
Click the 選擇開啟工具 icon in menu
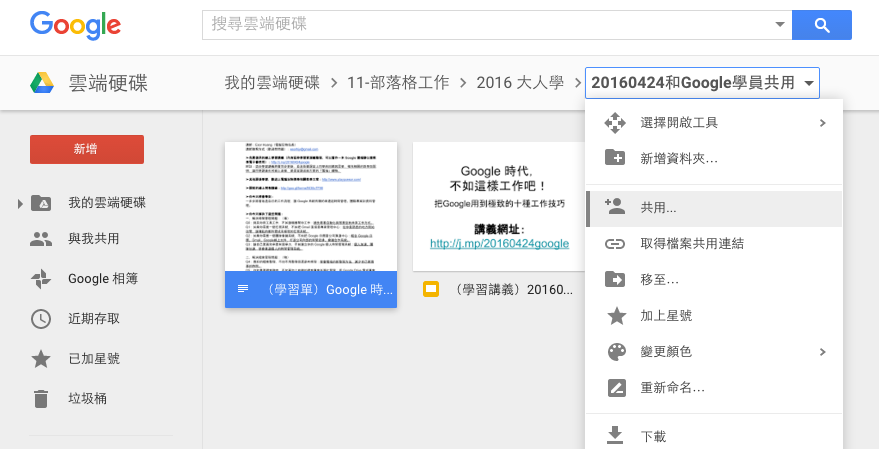(x=615, y=123)
